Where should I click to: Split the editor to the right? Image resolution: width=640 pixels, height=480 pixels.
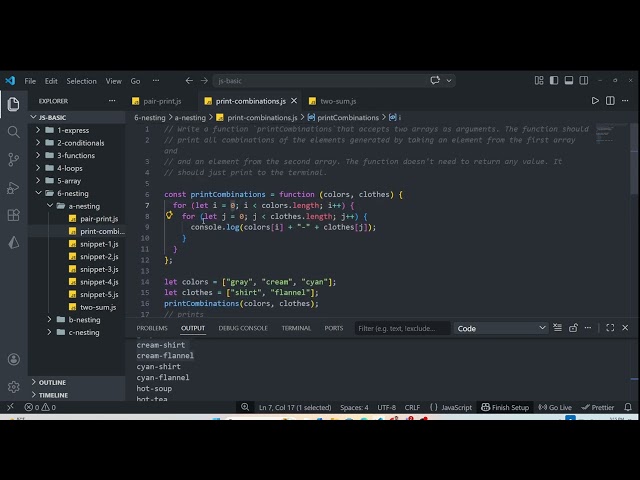[x=610, y=101]
